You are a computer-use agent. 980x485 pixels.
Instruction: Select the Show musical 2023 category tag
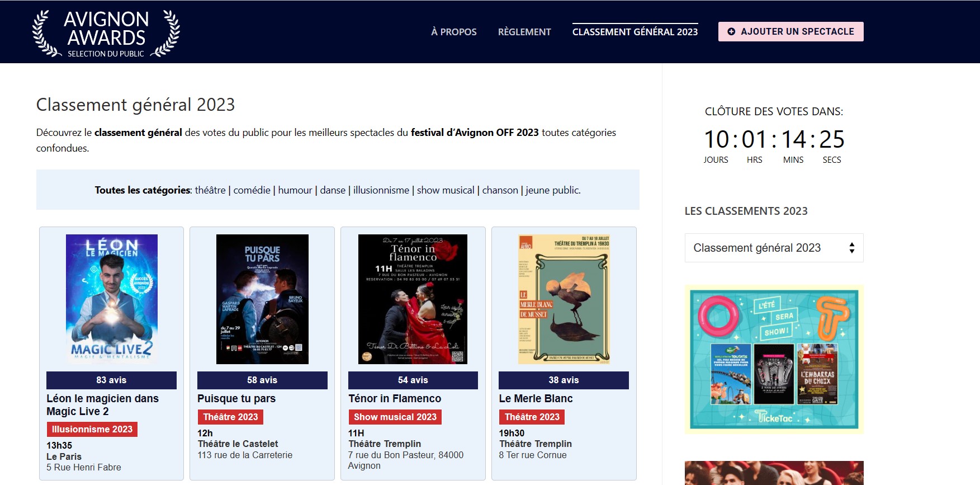[x=395, y=417]
